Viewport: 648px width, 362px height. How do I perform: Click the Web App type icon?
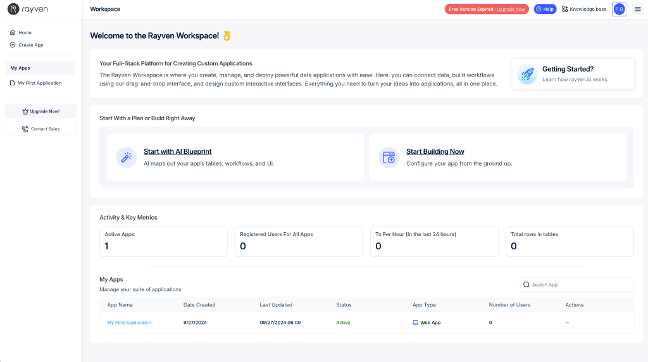tap(415, 322)
